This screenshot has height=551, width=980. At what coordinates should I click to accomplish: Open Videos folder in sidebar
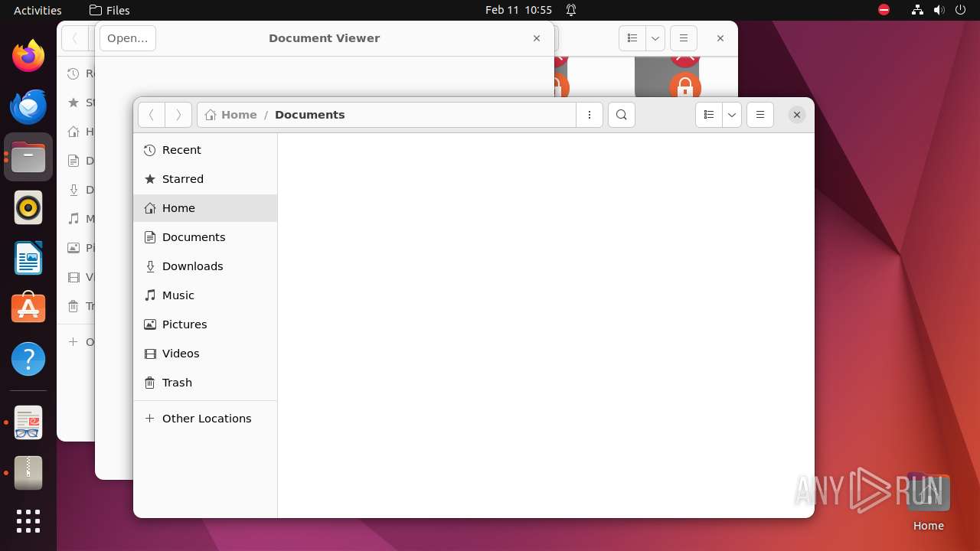(x=205, y=354)
